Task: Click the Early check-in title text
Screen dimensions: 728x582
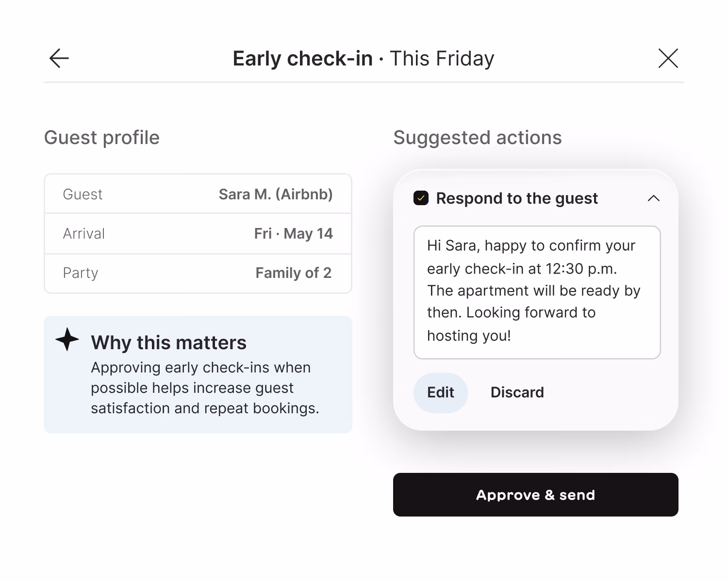Action: 303,58
